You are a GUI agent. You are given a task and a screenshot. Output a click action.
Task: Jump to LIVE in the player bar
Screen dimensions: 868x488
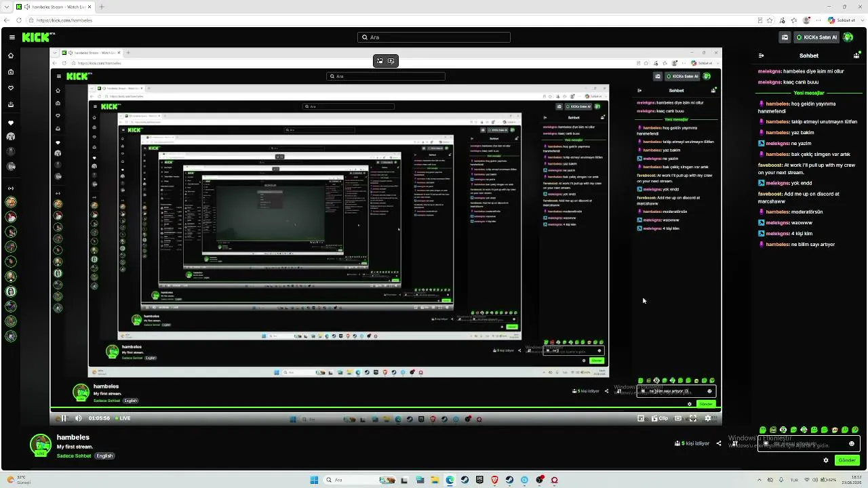click(122, 418)
